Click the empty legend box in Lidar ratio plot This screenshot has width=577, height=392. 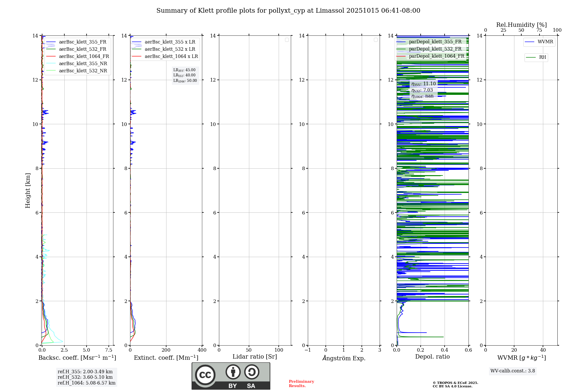pos(287,40)
